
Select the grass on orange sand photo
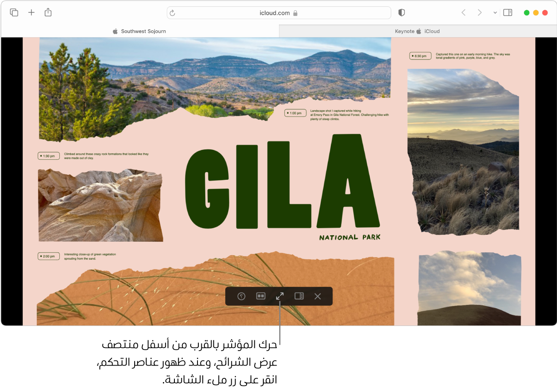pyautogui.click(x=215, y=289)
